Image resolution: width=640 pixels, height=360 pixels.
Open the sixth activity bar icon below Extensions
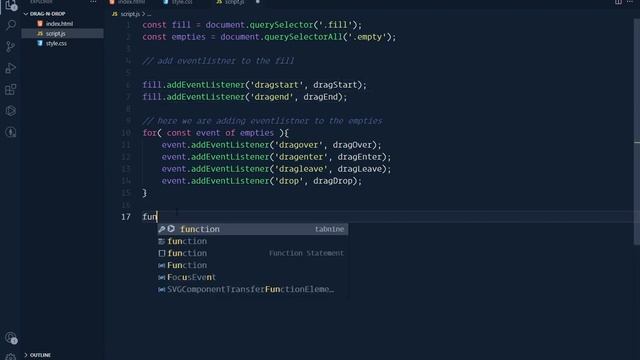click(x=11, y=111)
